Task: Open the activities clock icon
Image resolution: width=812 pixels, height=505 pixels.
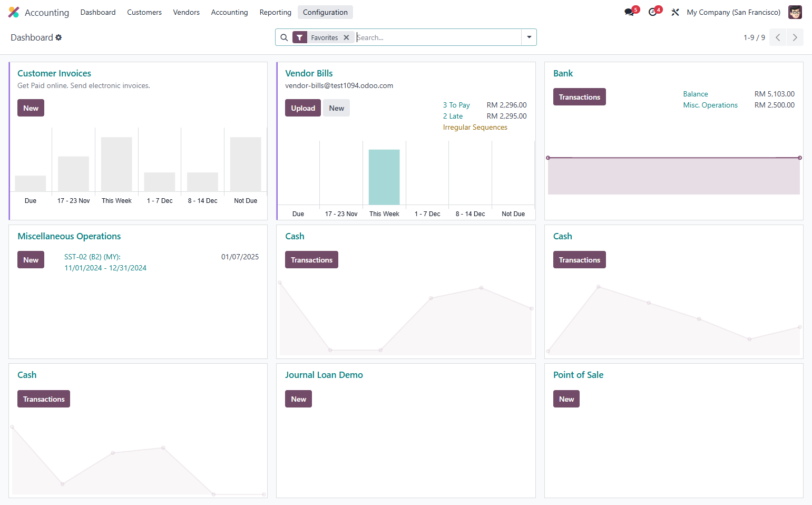Action: 653,12
